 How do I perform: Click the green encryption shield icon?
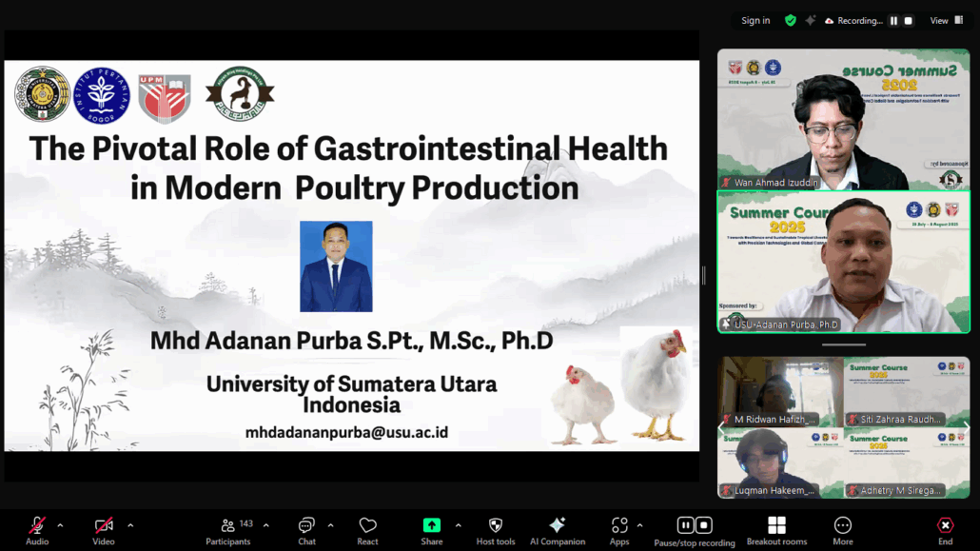point(790,21)
